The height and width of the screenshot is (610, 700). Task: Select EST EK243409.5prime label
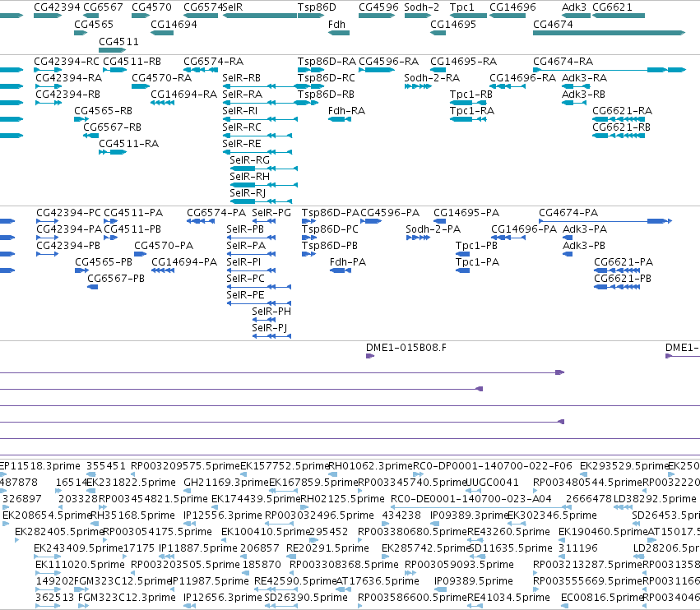tap(78, 548)
